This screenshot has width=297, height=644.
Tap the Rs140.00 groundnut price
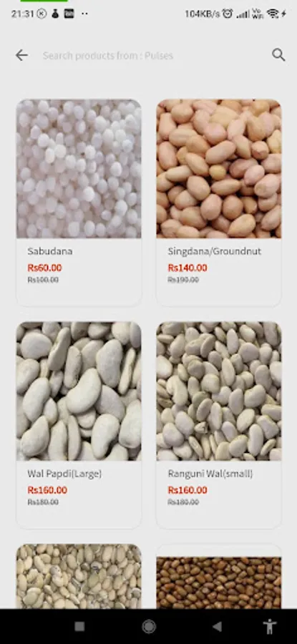[188, 268]
